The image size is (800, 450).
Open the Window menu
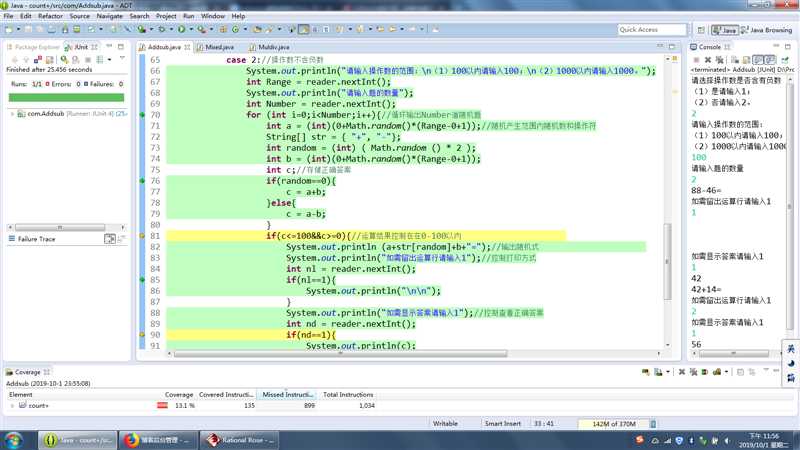(213, 16)
